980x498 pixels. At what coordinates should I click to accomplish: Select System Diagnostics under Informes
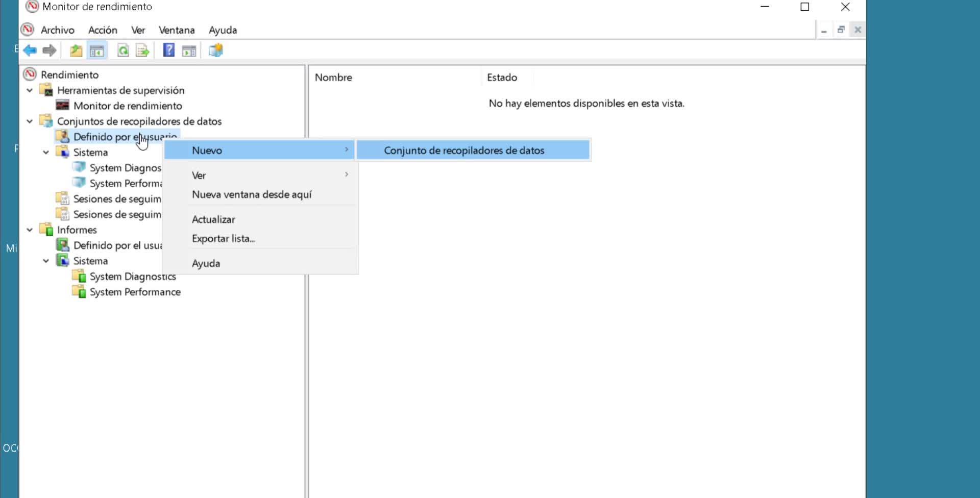click(x=133, y=276)
